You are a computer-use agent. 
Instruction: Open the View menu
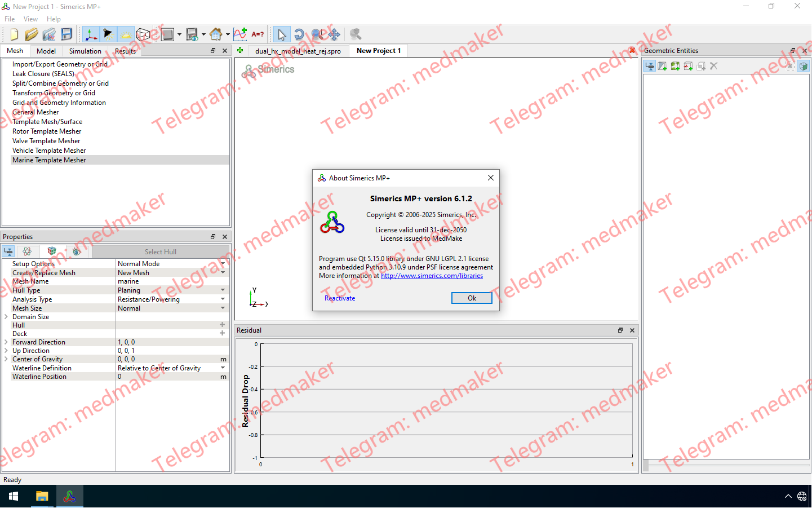pyautogui.click(x=30, y=19)
